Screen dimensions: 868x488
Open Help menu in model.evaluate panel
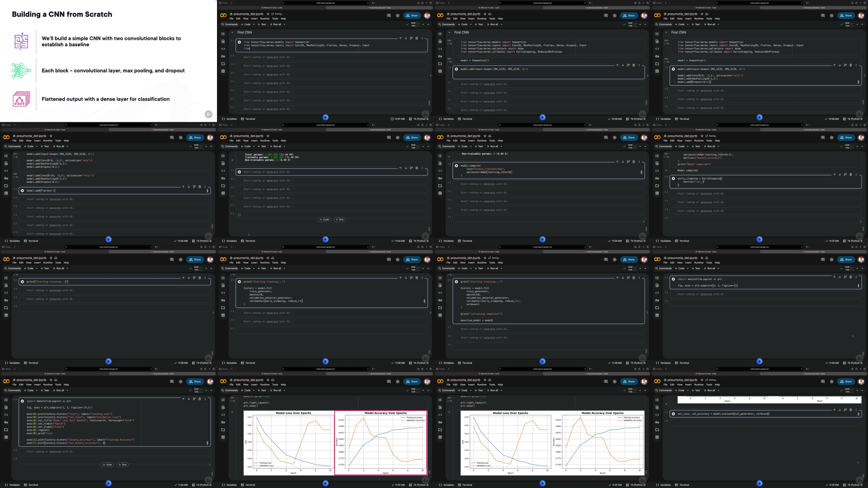pos(717,385)
